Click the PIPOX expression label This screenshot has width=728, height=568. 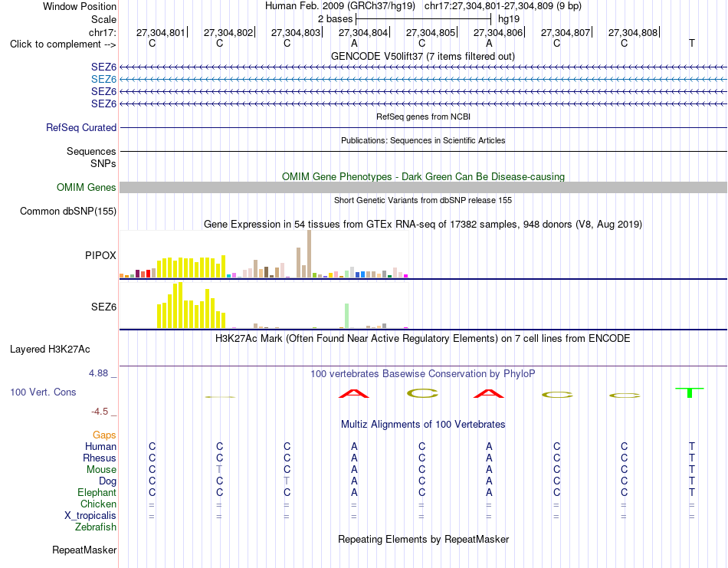point(100,255)
